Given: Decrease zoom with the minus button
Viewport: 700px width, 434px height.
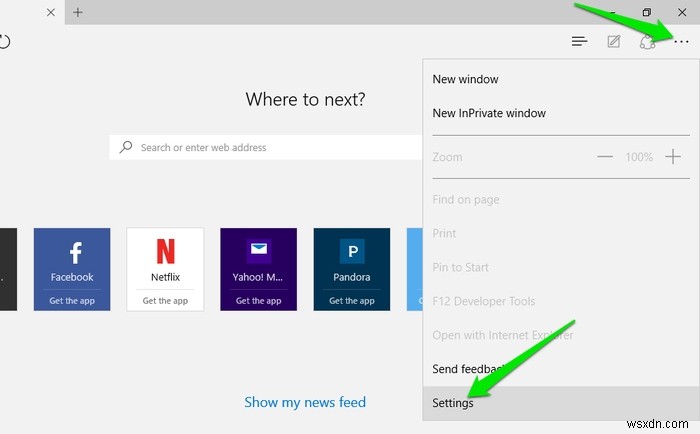Looking at the screenshot, I should (605, 157).
